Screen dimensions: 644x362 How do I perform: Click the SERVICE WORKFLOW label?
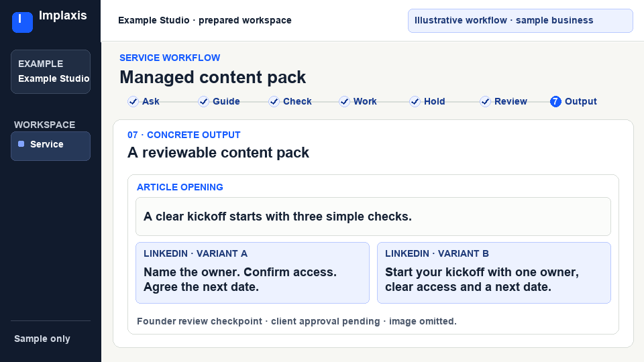pos(170,58)
